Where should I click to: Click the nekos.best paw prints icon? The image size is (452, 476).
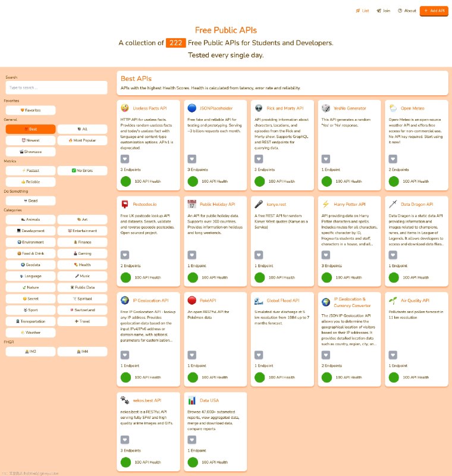[125, 400]
